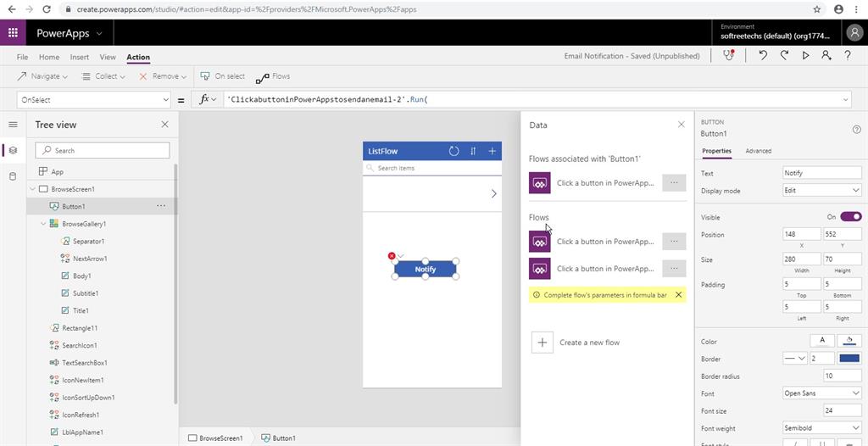Close the Data pane
Image resolution: width=868 pixels, height=446 pixels.
[x=681, y=125]
